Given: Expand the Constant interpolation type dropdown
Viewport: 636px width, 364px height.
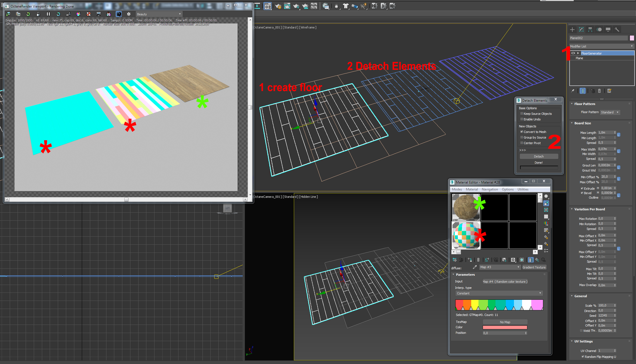Looking at the screenshot, I should [499, 293].
